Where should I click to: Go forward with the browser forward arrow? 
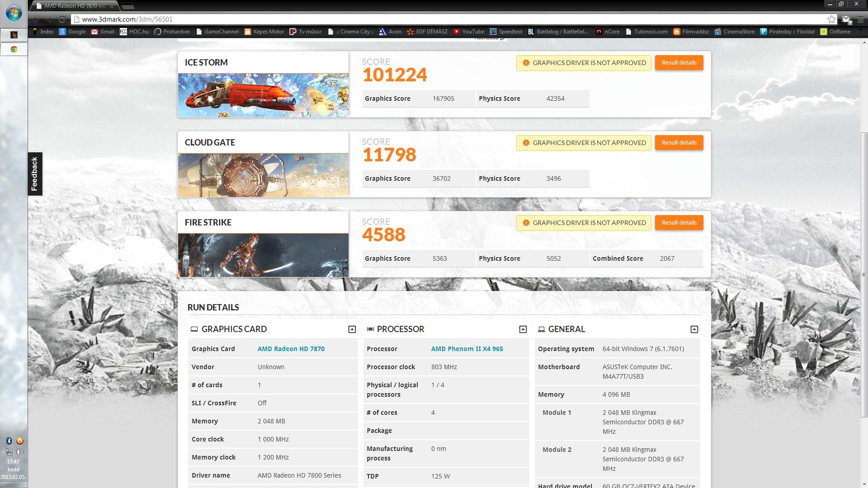(x=49, y=19)
